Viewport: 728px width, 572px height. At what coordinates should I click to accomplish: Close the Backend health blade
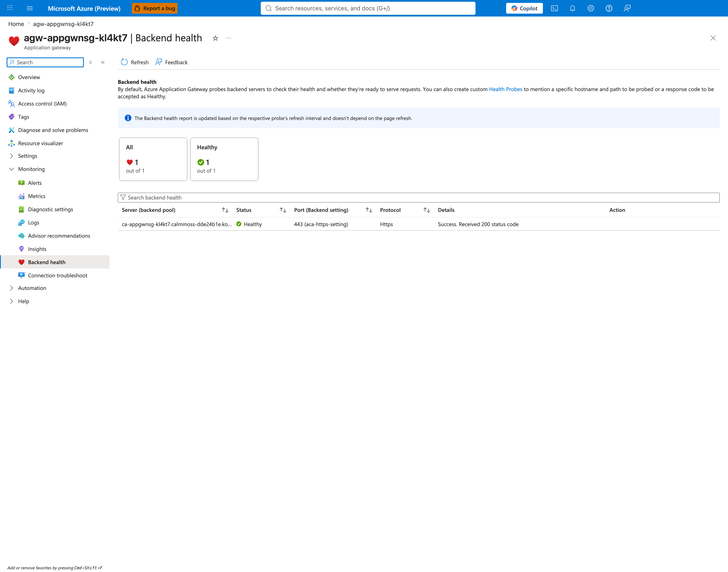(713, 38)
